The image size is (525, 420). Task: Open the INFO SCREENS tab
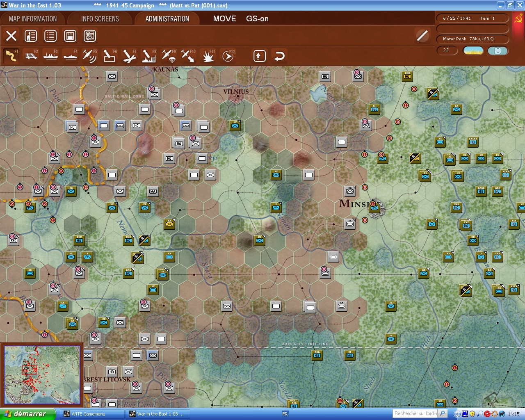coord(100,19)
